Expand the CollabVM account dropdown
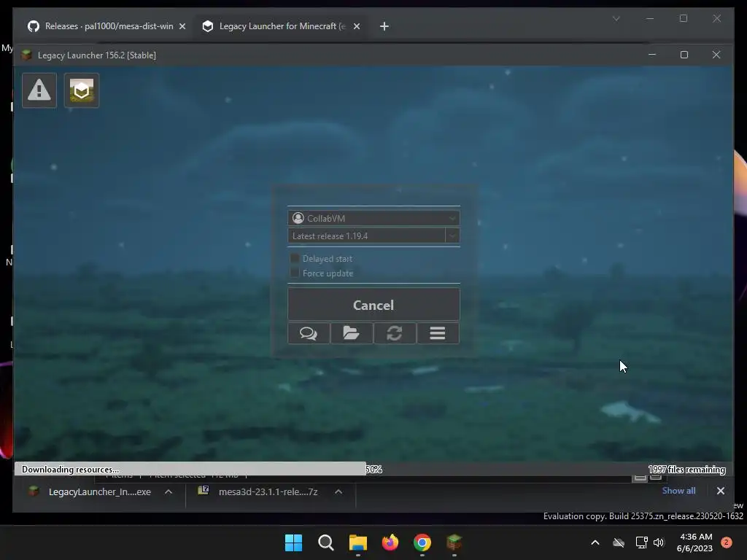This screenshot has width=747, height=560. point(373,218)
